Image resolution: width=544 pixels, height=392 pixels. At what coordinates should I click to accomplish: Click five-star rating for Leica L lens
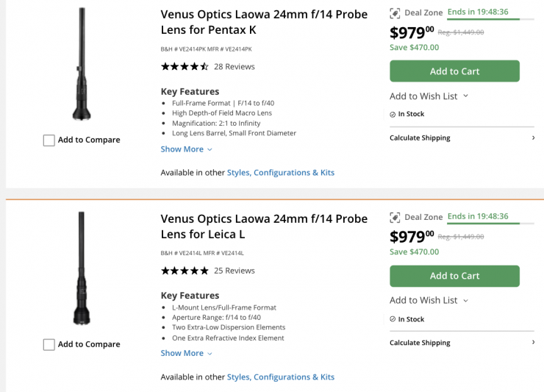[x=185, y=271]
